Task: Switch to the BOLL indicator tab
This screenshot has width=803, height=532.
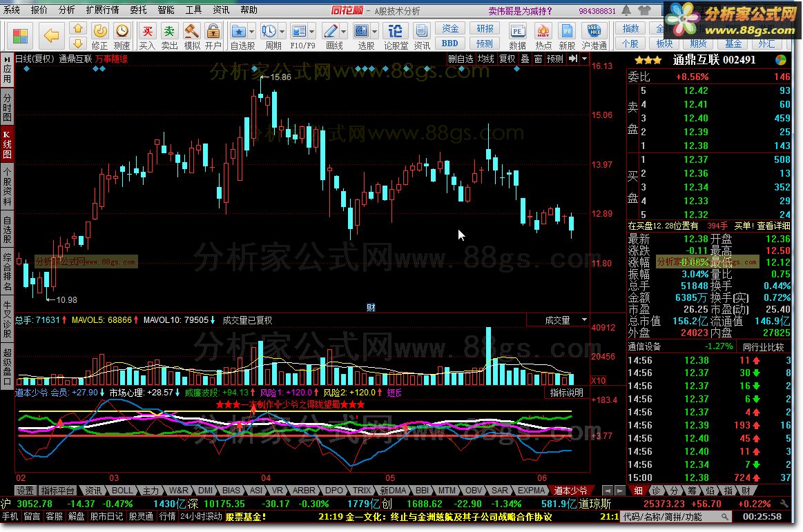Action: pos(122,491)
